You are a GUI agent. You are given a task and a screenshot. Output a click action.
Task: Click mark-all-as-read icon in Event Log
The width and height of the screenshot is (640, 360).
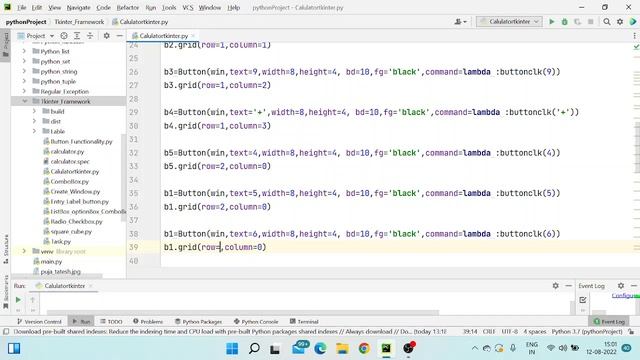tap(583, 300)
